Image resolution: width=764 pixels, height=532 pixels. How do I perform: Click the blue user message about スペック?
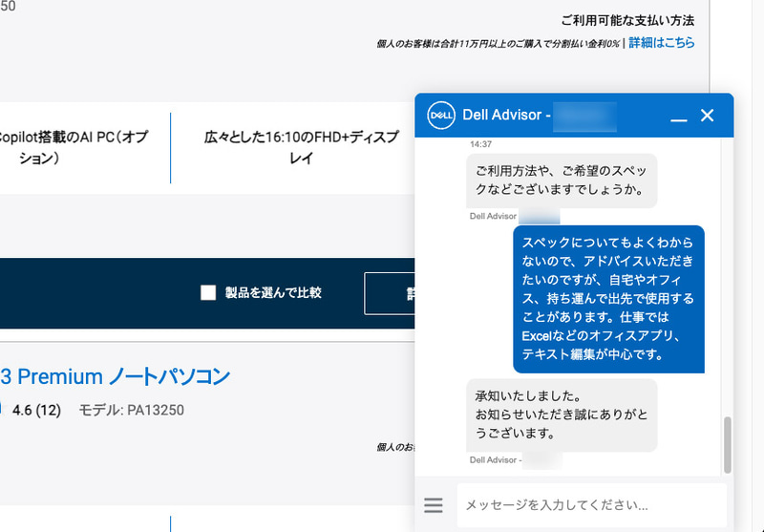point(608,299)
